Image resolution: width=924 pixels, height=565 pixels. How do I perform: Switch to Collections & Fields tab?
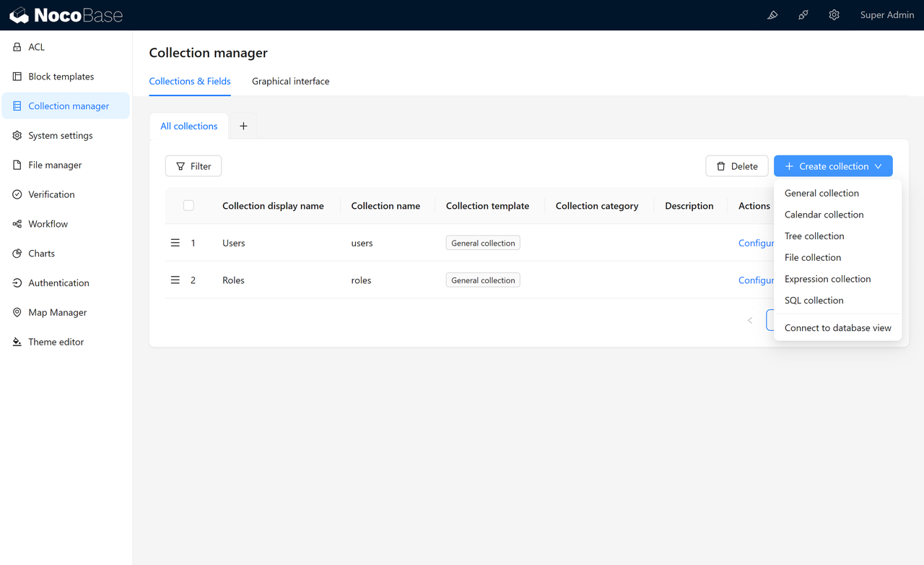190,82
